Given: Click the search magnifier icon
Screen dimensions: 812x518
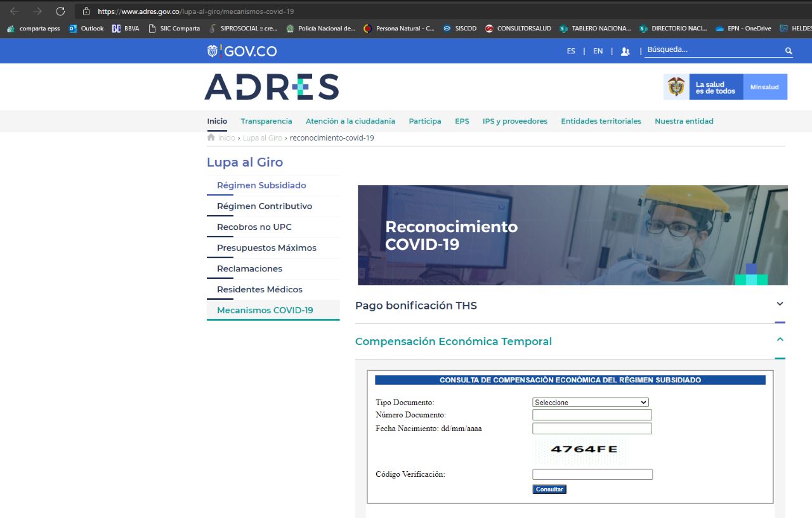Looking at the screenshot, I should click(789, 51).
